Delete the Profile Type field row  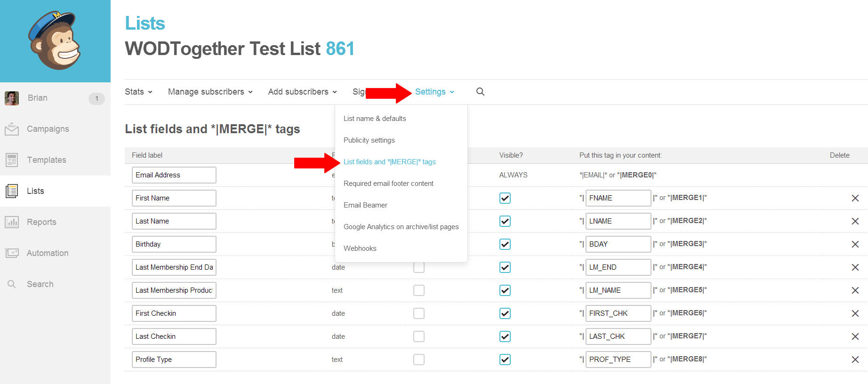855,360
